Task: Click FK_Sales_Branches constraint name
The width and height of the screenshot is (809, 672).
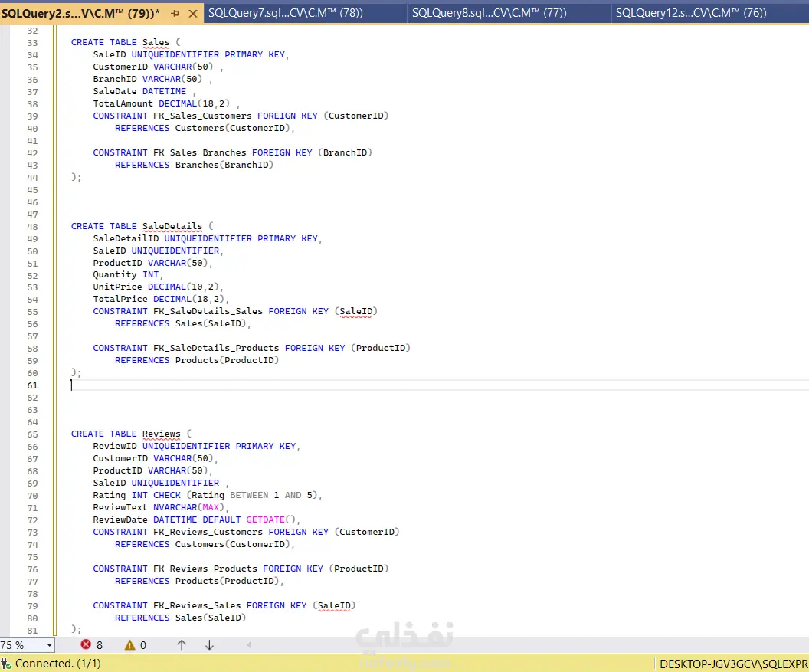Action: point(199,153)
